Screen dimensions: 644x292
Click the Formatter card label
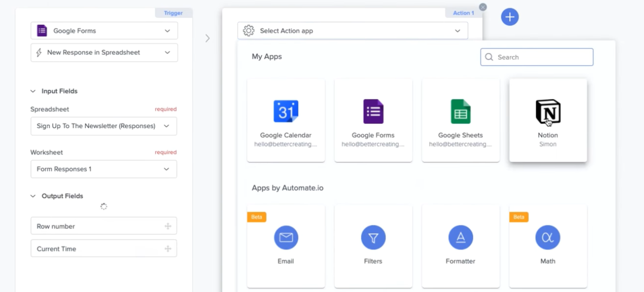[x=460, y=261]
